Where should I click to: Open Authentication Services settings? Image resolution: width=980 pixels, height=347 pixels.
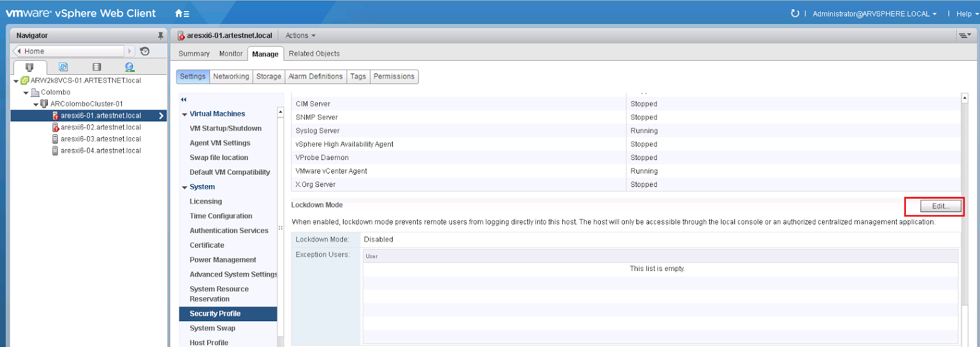229,231
